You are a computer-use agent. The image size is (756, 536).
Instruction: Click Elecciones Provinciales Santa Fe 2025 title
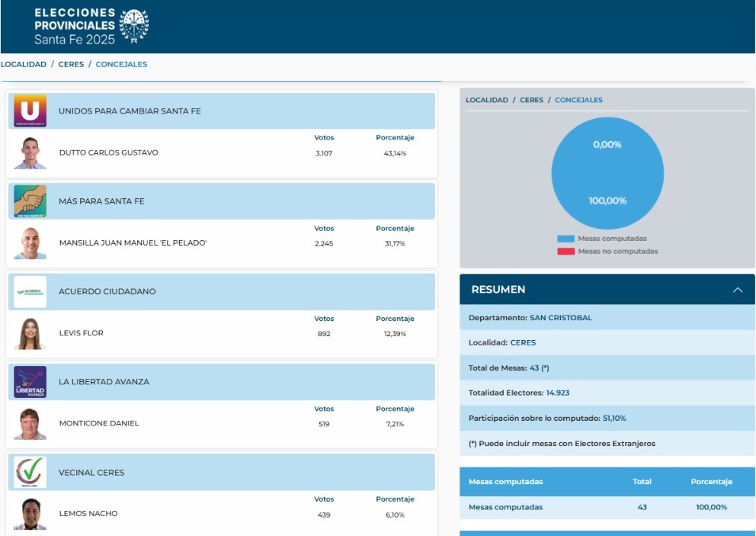pyautogui.click(x=75, y=26)
